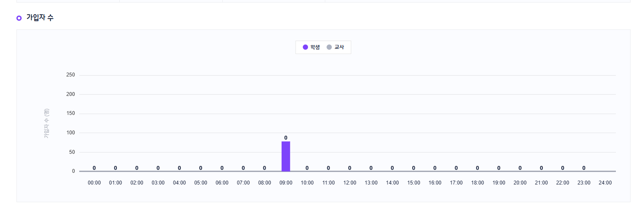
Task: Click the 12:00 x-axis time label
Action: pyautogui.click(x=350, y=183)
